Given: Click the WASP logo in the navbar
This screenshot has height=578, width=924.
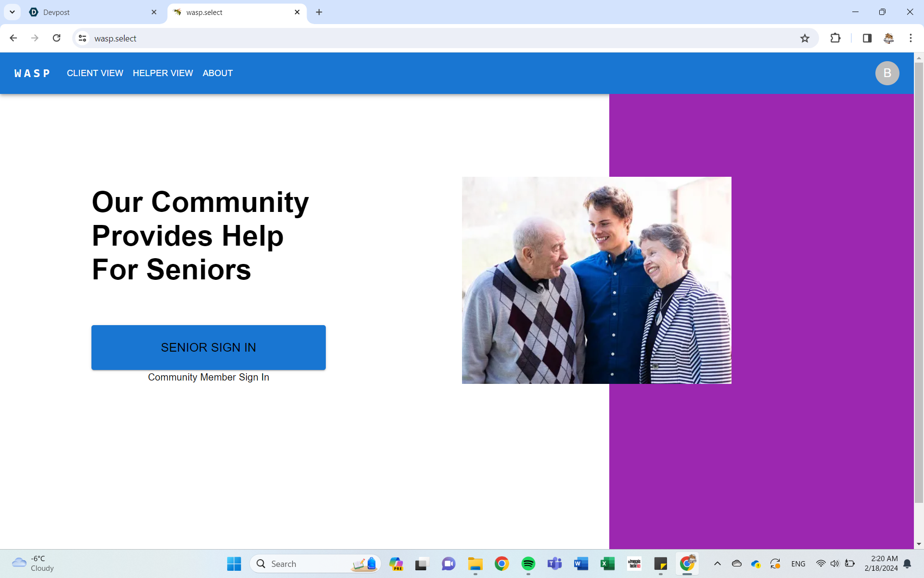Looking at the screenshot, I should [x=32, y=73].
